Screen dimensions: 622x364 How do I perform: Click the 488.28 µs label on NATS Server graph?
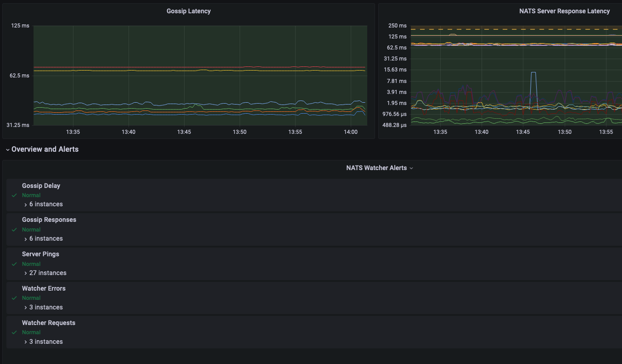pyautogui.click(x=395, y=125)
